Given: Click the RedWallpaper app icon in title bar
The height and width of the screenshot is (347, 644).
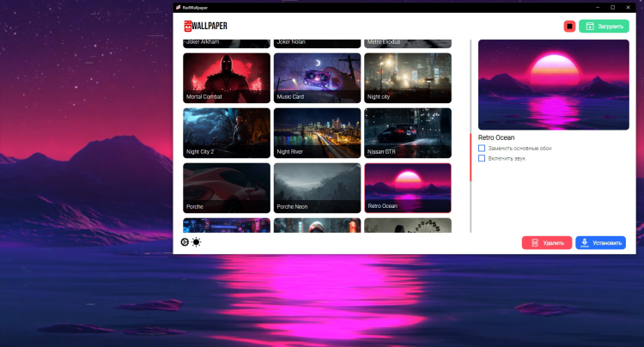Looking at the screenshot, I should (179, 8).
